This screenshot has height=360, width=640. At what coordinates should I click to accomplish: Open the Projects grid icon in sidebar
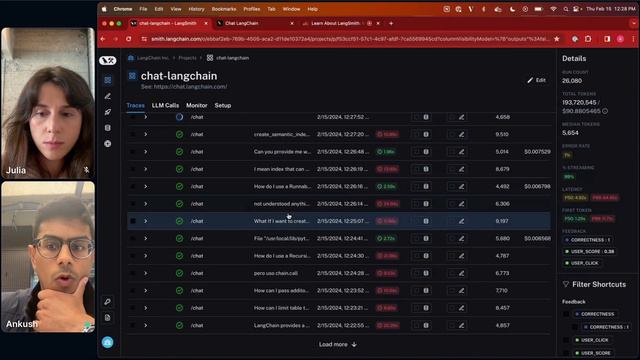point(108,80)
